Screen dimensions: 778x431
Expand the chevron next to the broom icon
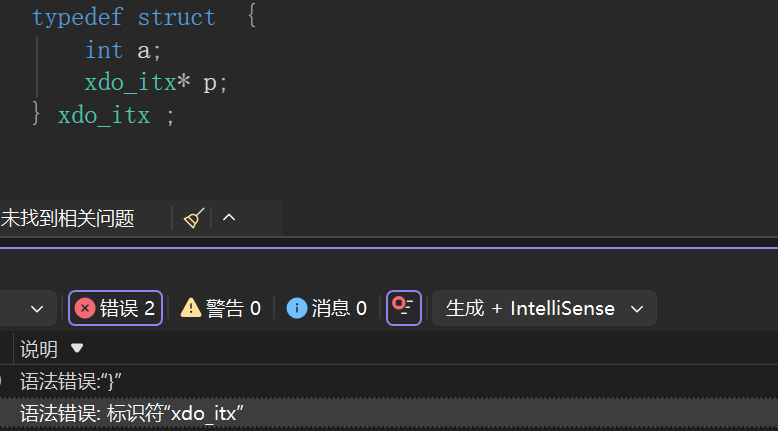[x=229, y=218]
